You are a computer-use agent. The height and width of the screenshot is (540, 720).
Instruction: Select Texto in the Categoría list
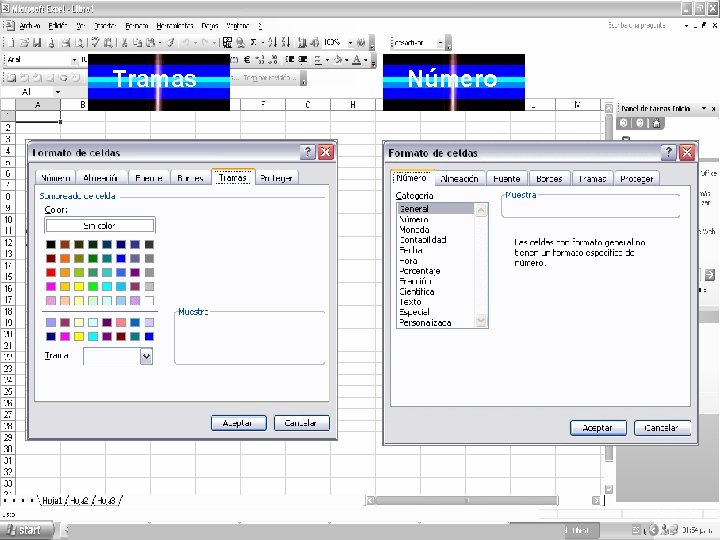(x=410, y=302)
